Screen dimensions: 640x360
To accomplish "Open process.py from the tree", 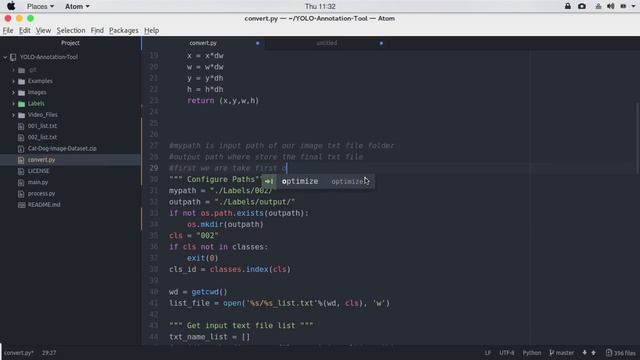I will click(41, 193).
